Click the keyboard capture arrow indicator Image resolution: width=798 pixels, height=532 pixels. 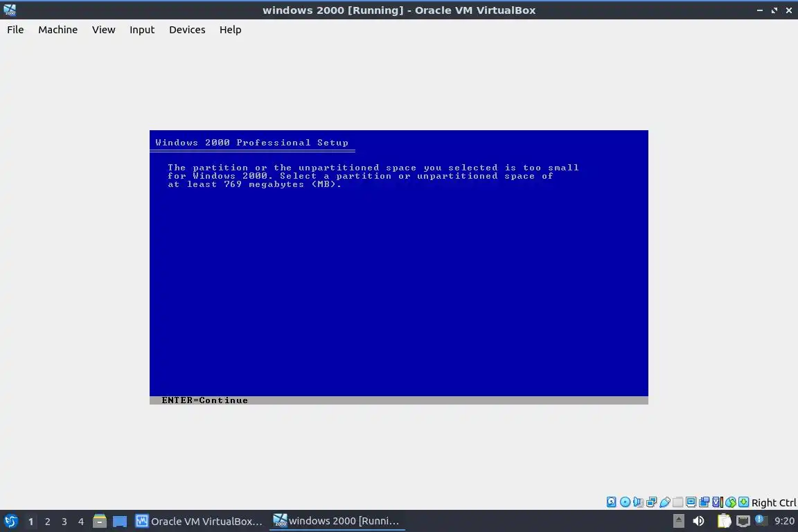(743, 502)
